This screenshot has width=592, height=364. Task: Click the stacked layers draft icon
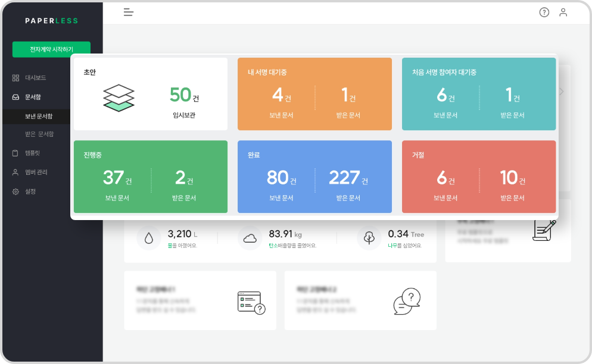[119, 98]
